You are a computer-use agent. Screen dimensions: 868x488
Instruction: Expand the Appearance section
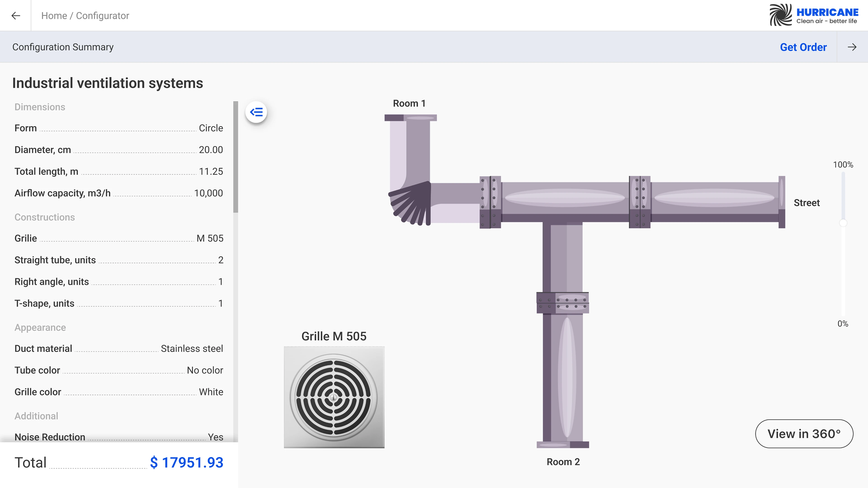coord(40,327)
